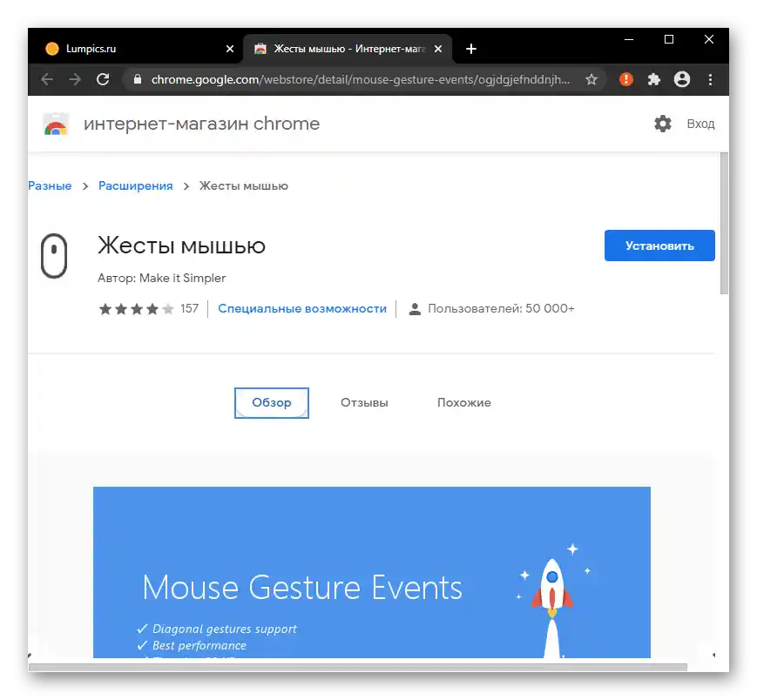
Task: Open the Специальные возможности category link
Action: [302, 309]
